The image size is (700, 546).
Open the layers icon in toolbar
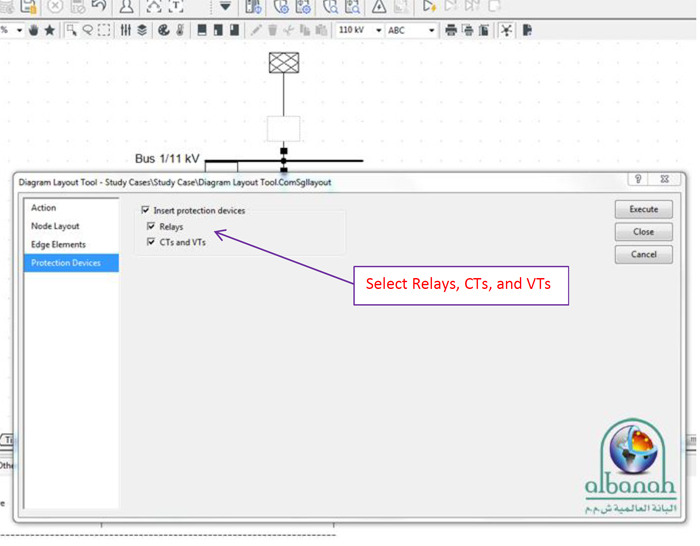pyautogui.click(x=142, y=30)
